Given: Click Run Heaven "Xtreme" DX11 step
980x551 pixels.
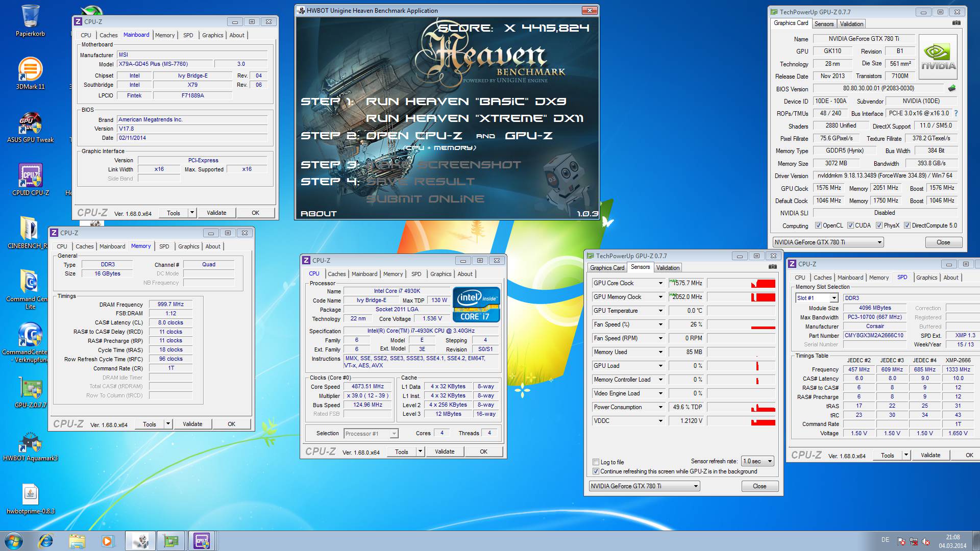Looking at the screenshot, I should coord(475,118).
